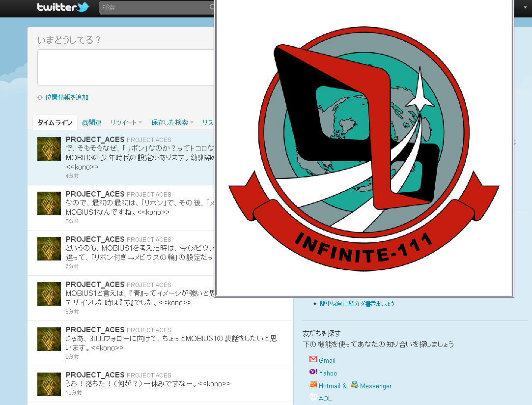Click the 9分前 timestamp

[x=72, y=356]
